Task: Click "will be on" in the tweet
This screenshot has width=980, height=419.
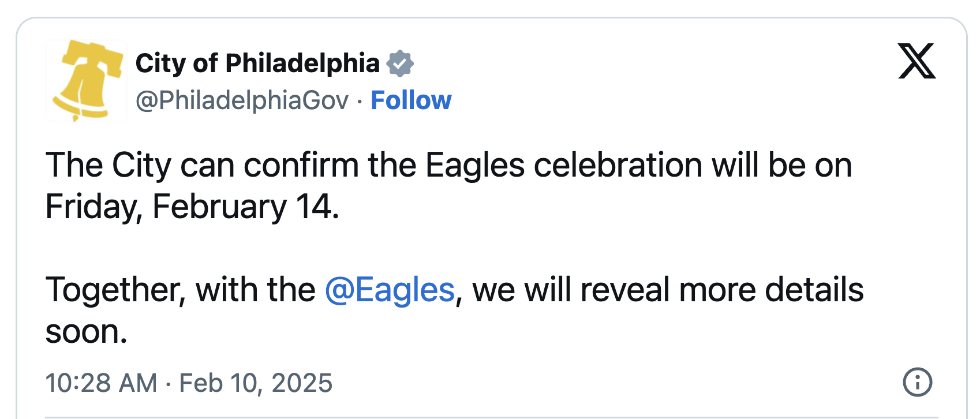Action: (781, 166)
